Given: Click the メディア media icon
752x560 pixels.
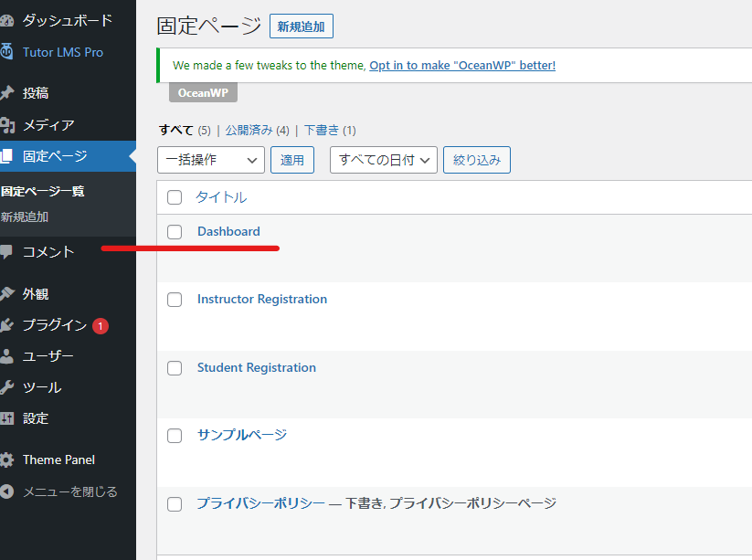Looking at the screenshot, I should [6, 125].
